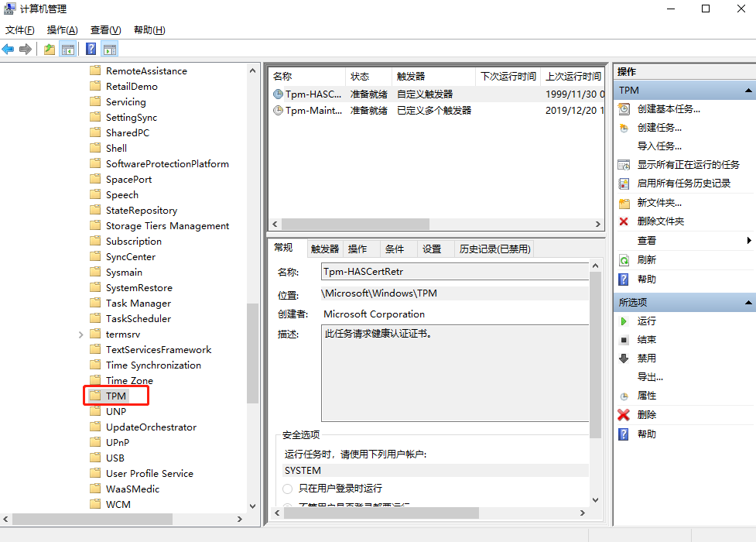Collapse the TPM actions section header
The image size is (756, 542).
point(748,91)
